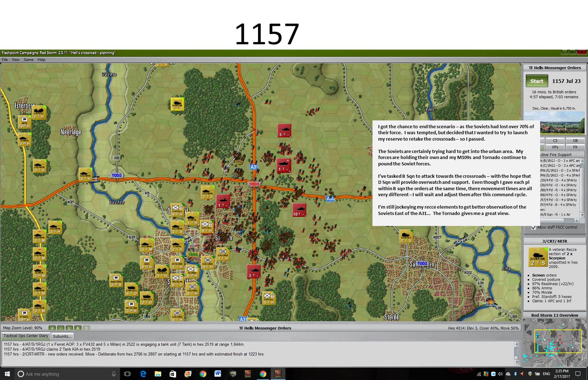This screenshot has width=588, height=380.
Task: Select the yellow '9 W H' infantry counter
Action: [x=177, y=210]
